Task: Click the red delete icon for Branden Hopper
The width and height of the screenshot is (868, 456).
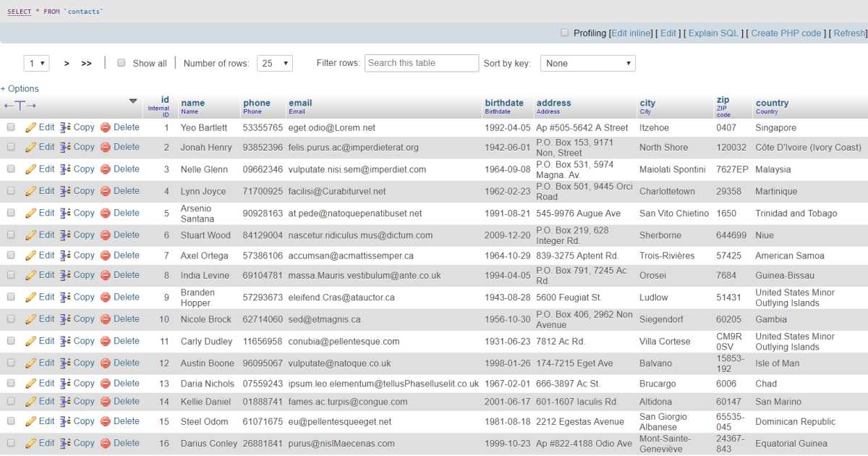Action: tap(106, 297)
